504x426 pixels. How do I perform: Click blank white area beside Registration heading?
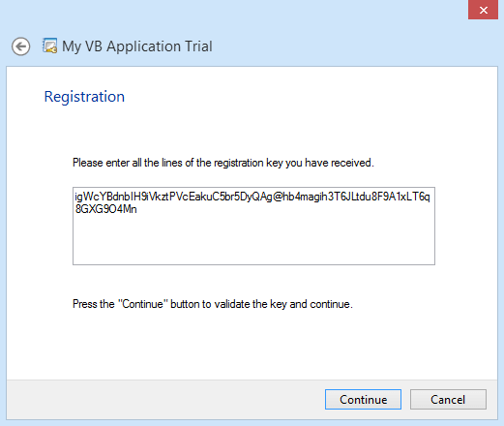pyautogui.click(x=290, y=97)
